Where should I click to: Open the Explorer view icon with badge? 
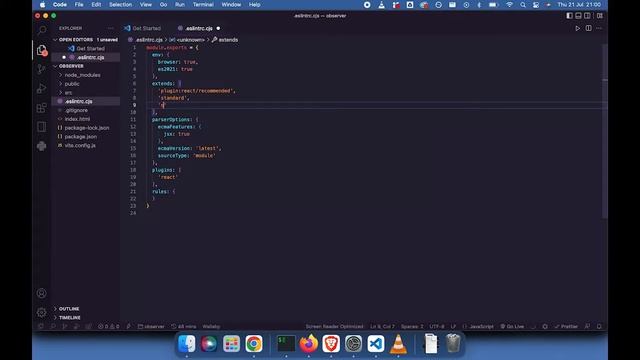42,50
